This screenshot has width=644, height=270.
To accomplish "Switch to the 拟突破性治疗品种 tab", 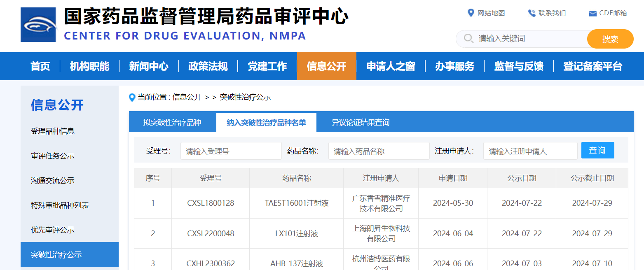I will (x=172, y=122).
